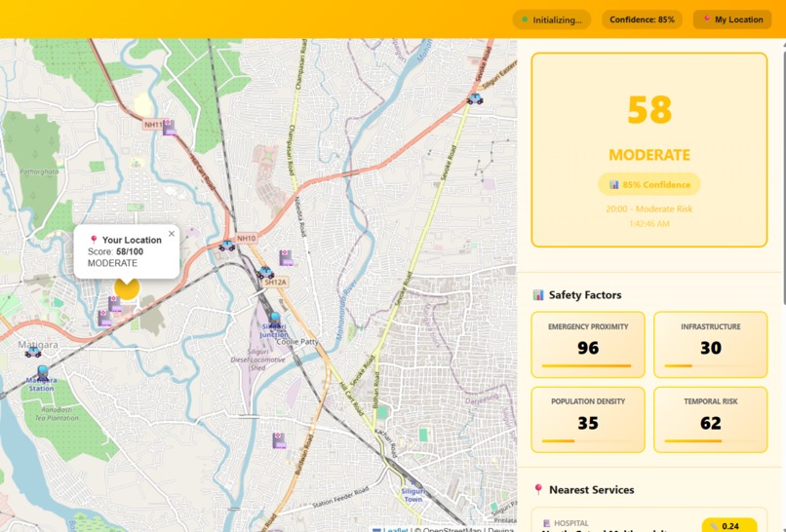Click chart icon beside Safety Factors heading

coord(538,294)
